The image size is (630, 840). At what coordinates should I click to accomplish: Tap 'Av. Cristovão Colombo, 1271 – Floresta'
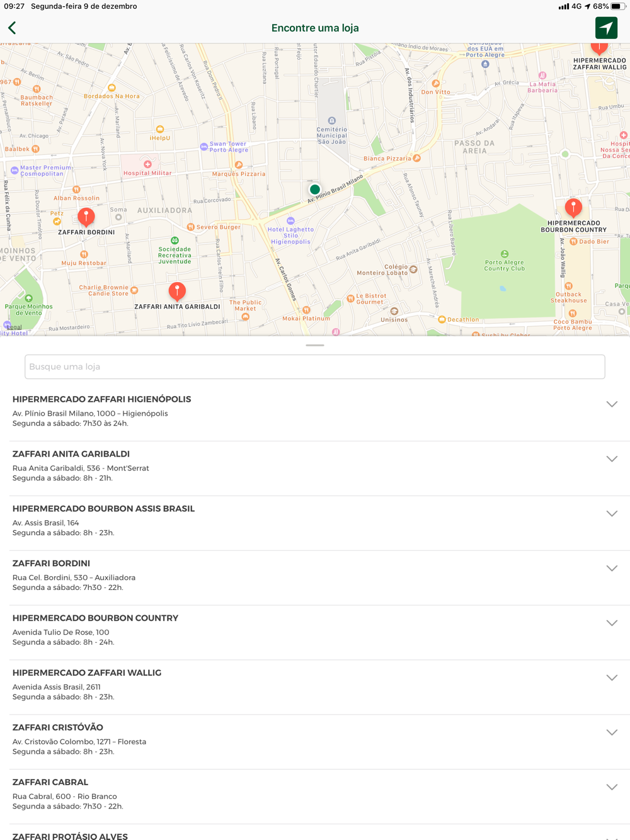click(x=79, y=742)
